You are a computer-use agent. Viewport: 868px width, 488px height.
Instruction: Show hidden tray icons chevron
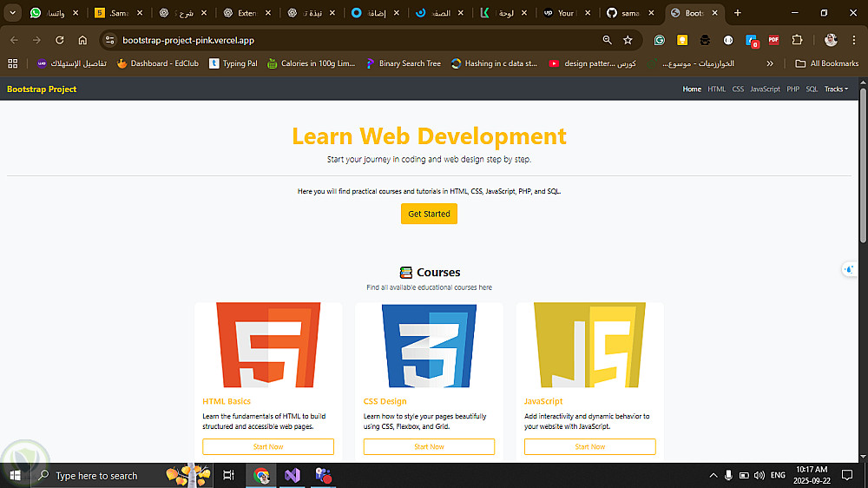[713, 475]
